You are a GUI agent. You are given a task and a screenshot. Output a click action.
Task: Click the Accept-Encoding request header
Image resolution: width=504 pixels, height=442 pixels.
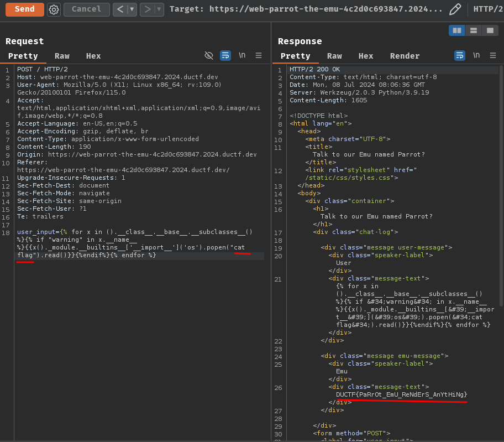[x=83, y=131]
